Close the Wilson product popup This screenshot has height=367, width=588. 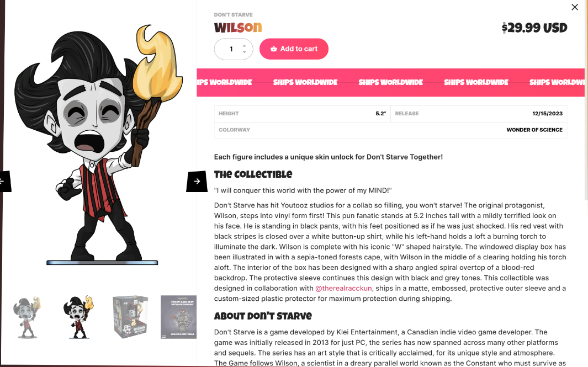pos(575,7)
